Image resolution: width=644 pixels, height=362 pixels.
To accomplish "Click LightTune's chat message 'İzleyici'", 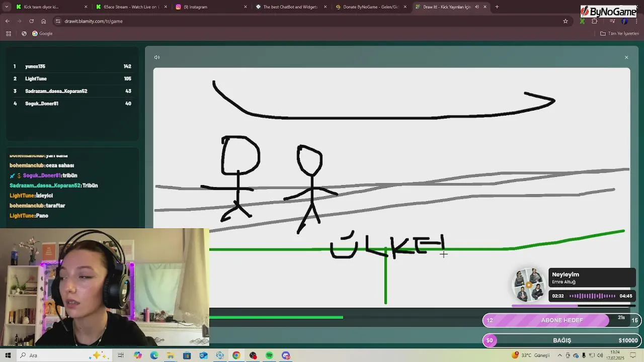I will point(31,196).
